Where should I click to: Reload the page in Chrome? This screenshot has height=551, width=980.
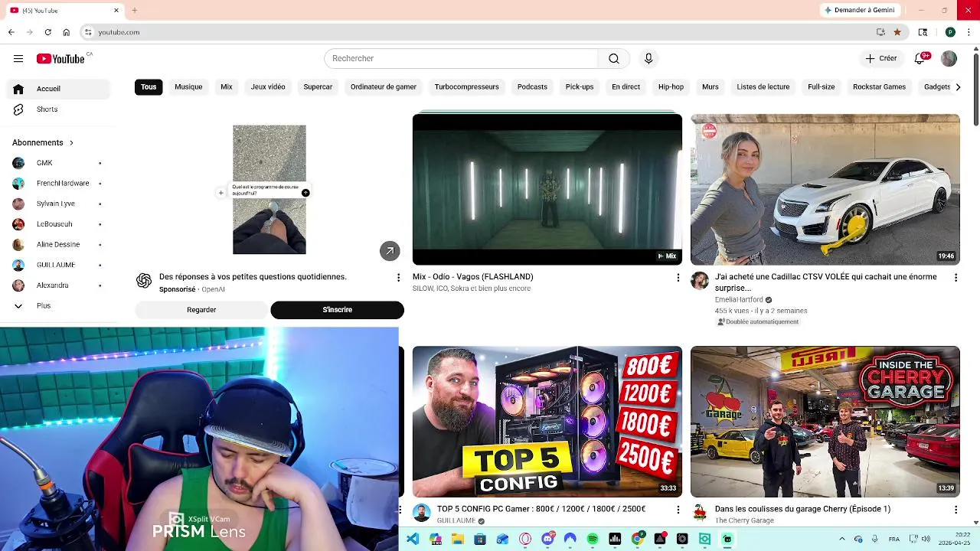[47, 32]
